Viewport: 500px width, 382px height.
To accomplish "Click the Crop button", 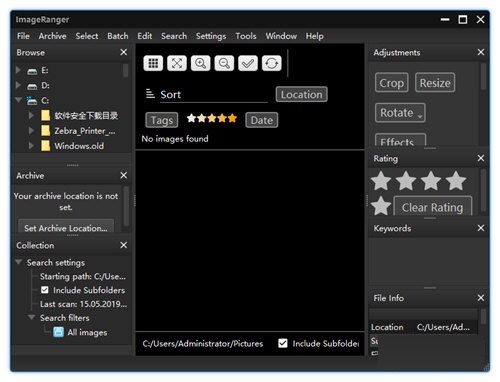I will click(x=392, y=82).
